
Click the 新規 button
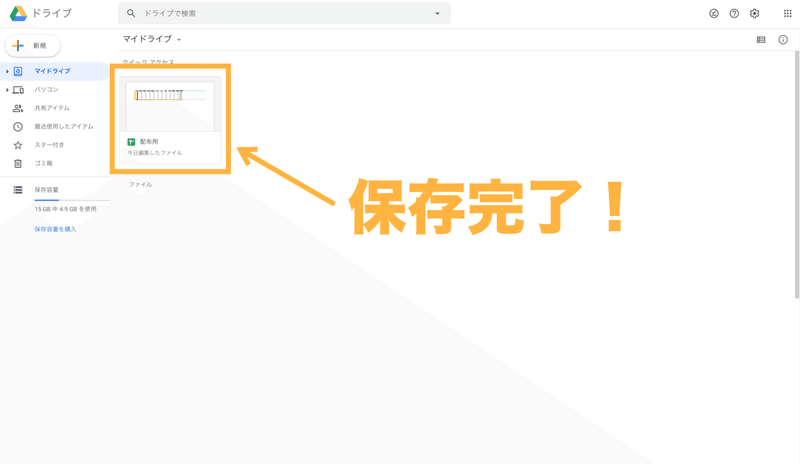point(33,45)
